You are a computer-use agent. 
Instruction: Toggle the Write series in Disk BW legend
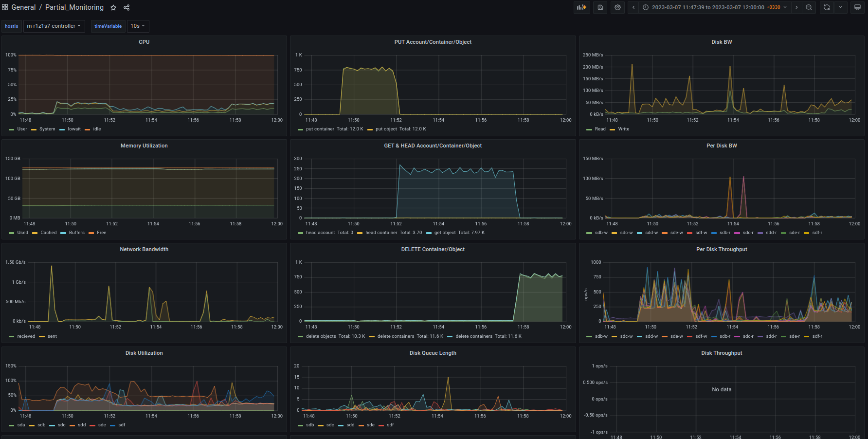click(623, 129)
